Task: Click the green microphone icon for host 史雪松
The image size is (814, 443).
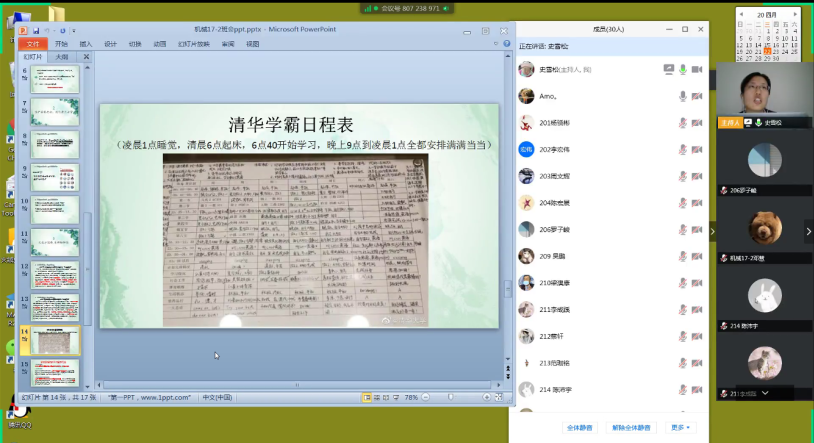Action: pyautogui.click(x=683, y=69)
